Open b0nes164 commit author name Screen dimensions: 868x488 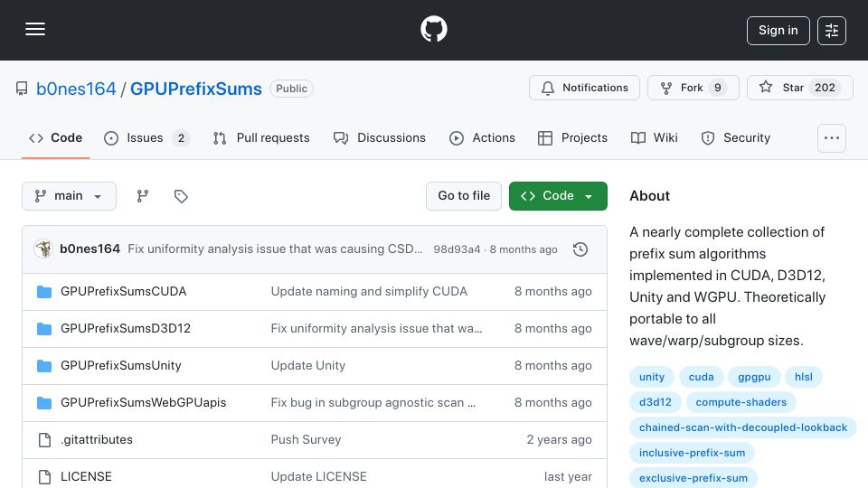(90, 249)
